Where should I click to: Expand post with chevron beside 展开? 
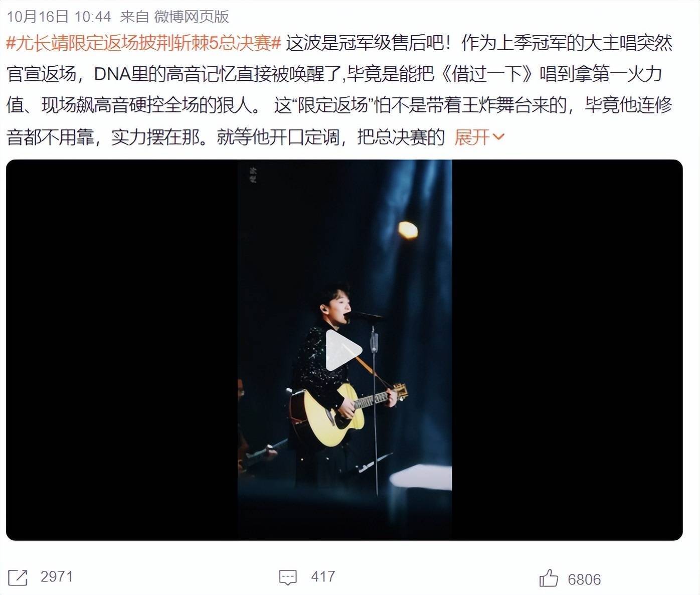tap(498, 136)
